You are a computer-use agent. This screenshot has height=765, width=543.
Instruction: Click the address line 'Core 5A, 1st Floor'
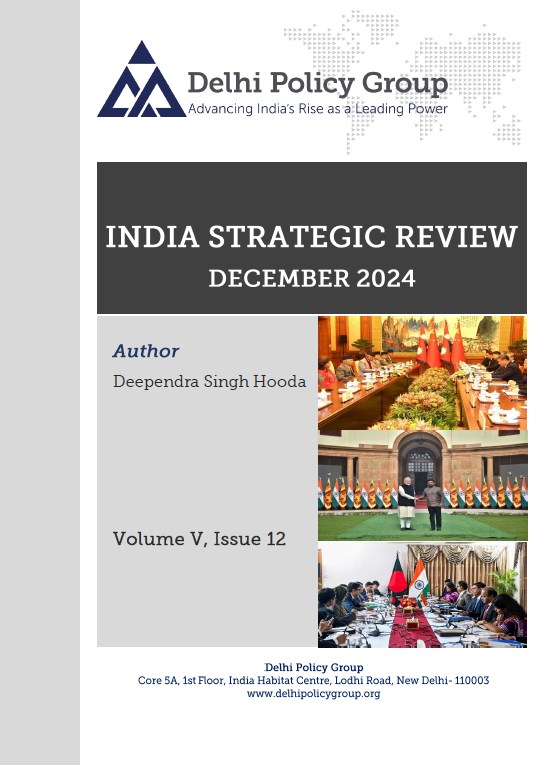[313, 680]
